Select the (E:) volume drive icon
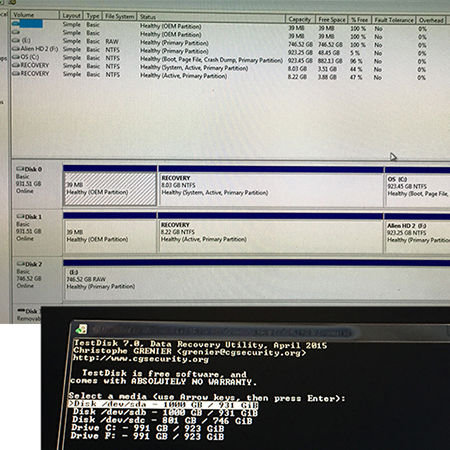 coord(16,40)
